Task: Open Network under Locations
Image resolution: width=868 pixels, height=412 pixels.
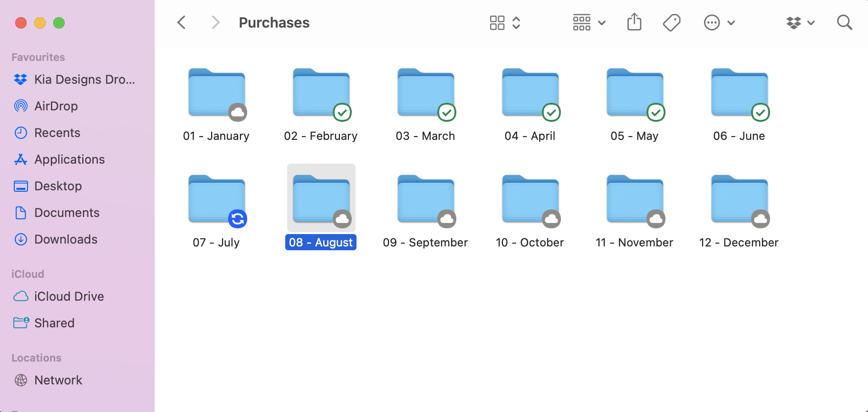Action: tap(58, 380)
